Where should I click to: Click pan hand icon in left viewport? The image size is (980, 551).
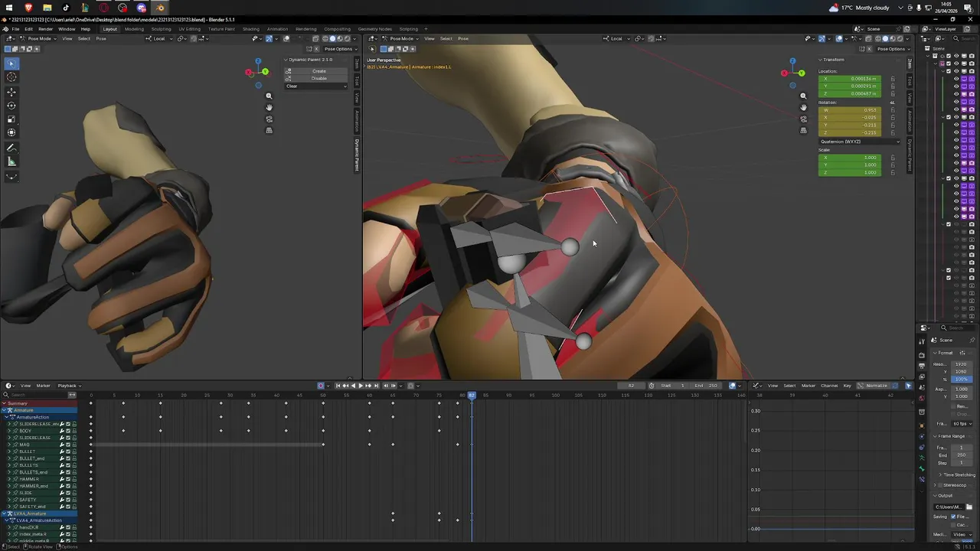[x=269, y=107]
